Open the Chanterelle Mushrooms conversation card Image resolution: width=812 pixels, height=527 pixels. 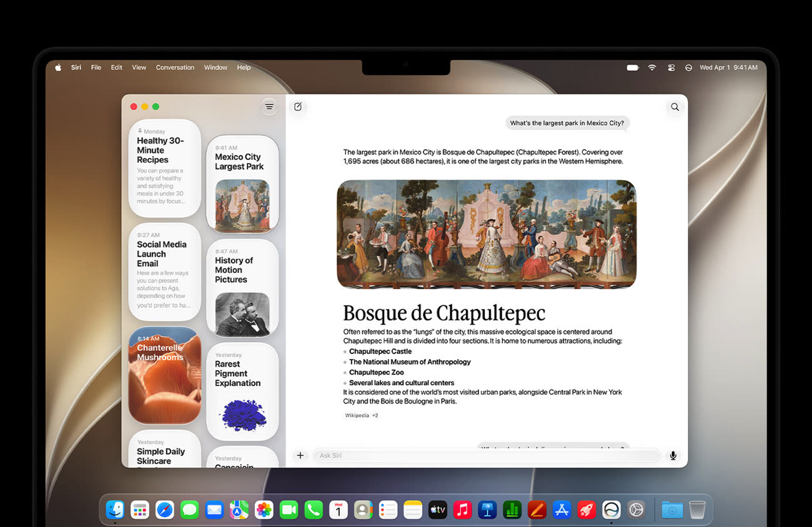pyautogui.click(x=165, y=375)
